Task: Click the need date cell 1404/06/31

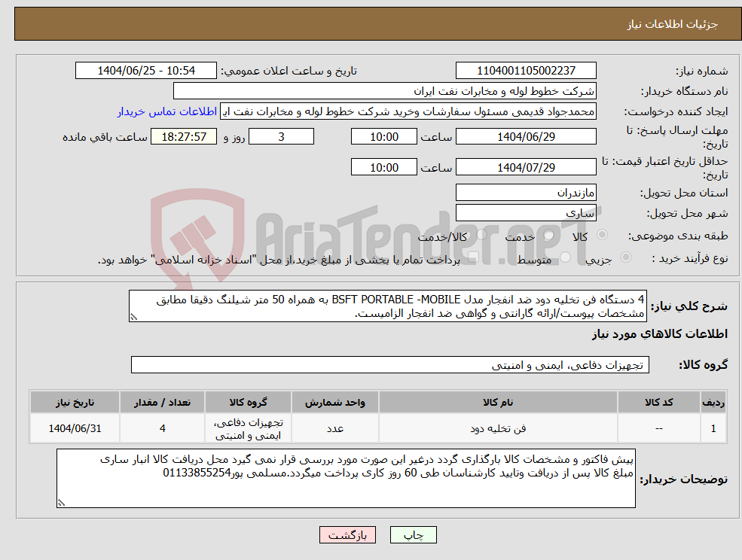Action: (75, 428)
